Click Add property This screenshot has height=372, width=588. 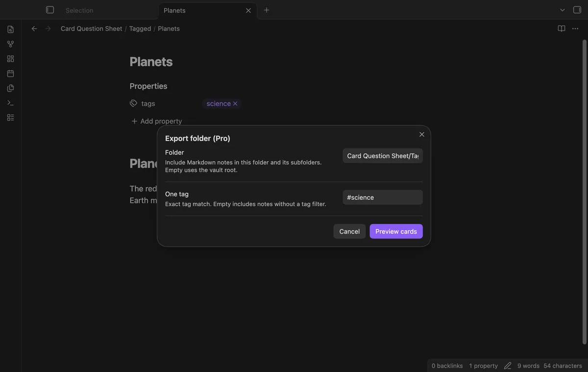(156, 121)
